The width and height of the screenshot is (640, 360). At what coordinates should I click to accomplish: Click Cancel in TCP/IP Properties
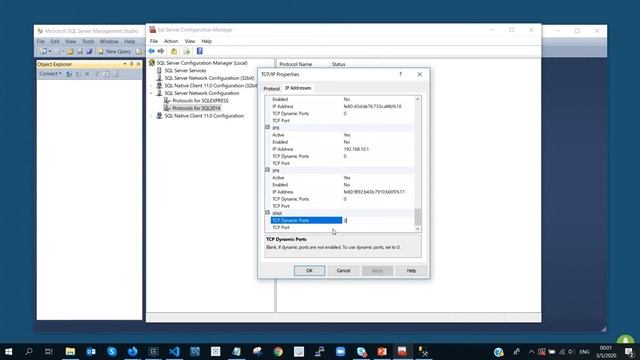click(x=343, y=271)
